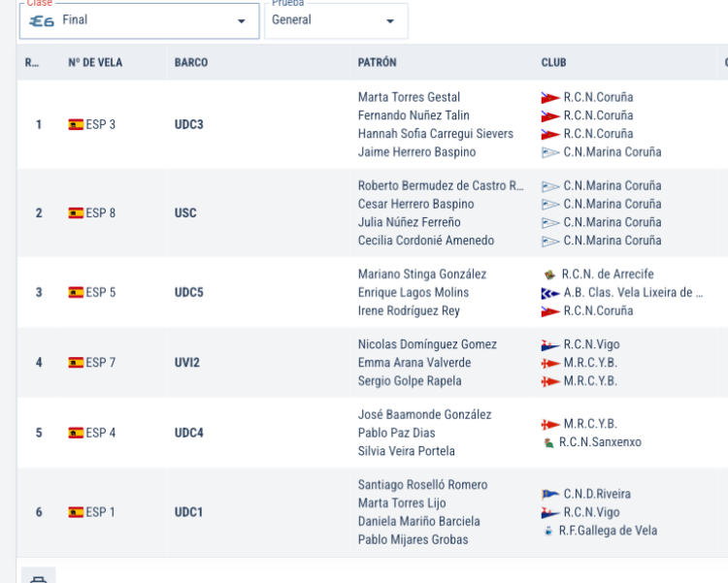The image size is (728, 583).
Task: Click the club pennant beside C.N.D.Riveira
Action: (x=549, y=494)
